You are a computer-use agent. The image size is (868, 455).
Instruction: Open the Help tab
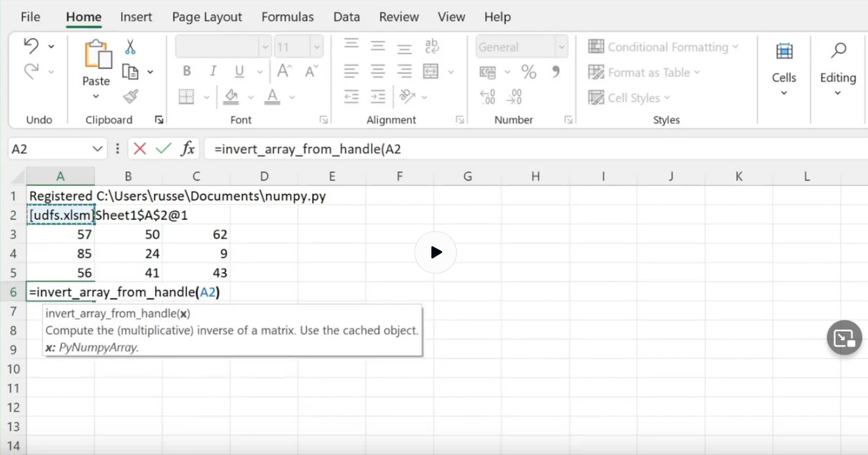497,17
